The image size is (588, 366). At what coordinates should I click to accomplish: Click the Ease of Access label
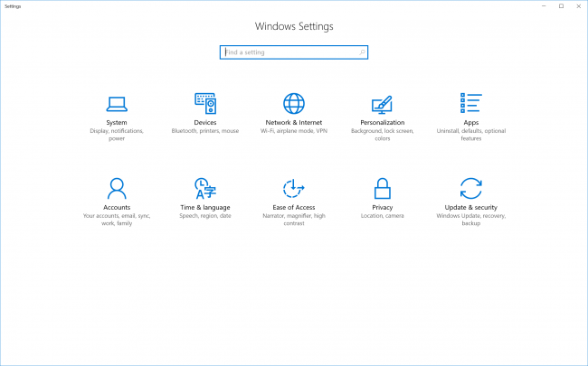click(x=294, y=208)
